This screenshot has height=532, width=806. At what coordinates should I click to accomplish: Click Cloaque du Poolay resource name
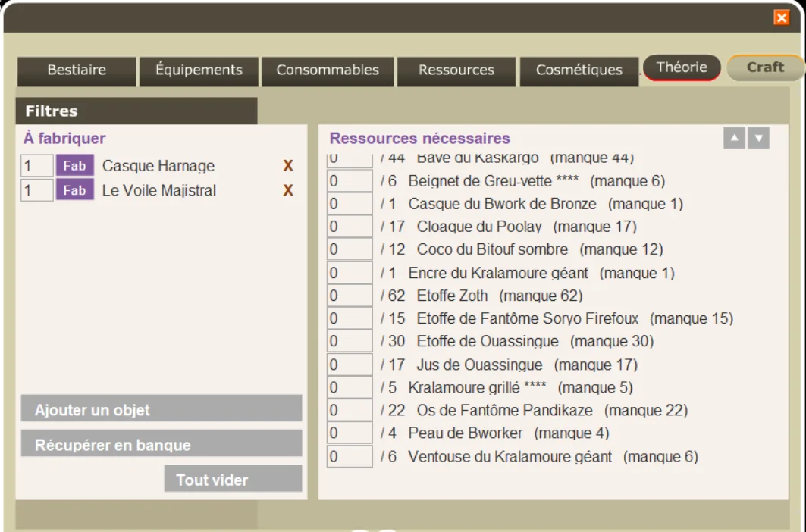coord(479,226)
